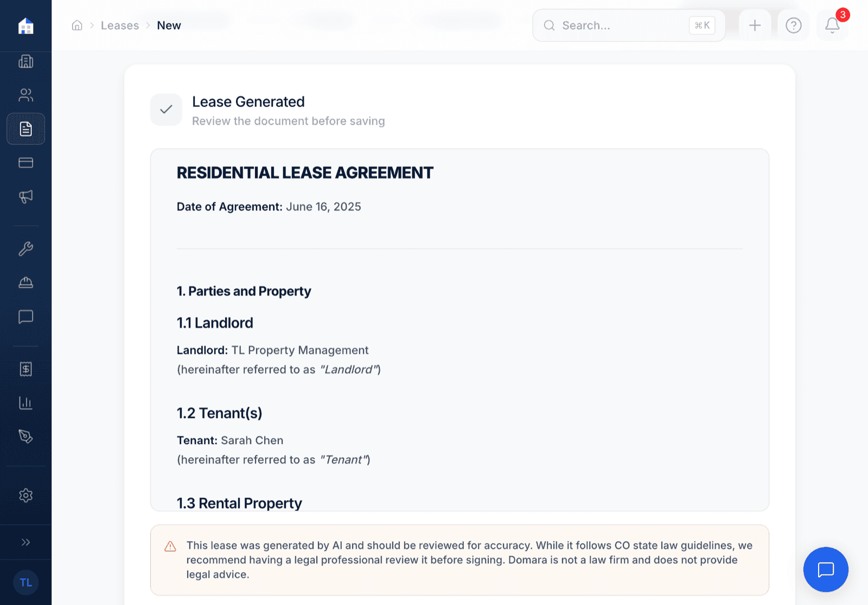
Task: View Tenants using the people icon
Action: tap(25, 95)
